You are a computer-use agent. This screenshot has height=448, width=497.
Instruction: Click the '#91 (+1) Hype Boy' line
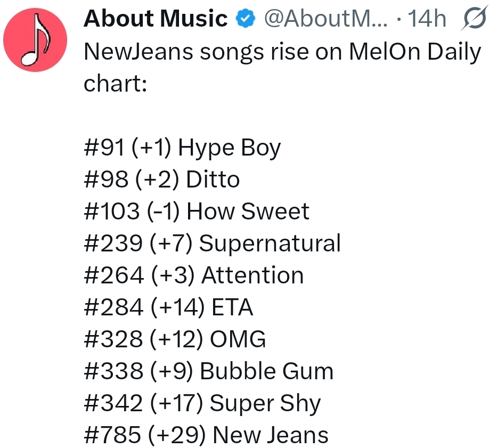pyautogui.click(x=182, y=148)
